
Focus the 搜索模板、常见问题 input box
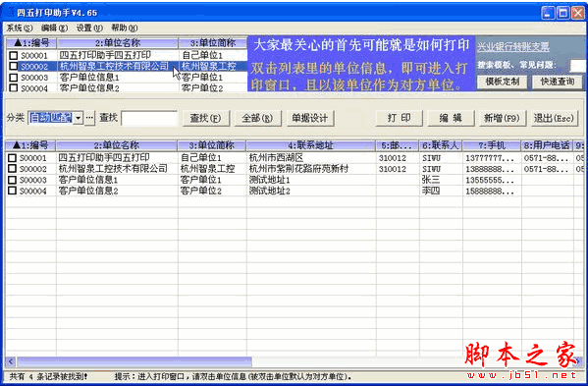pos(578,66)
